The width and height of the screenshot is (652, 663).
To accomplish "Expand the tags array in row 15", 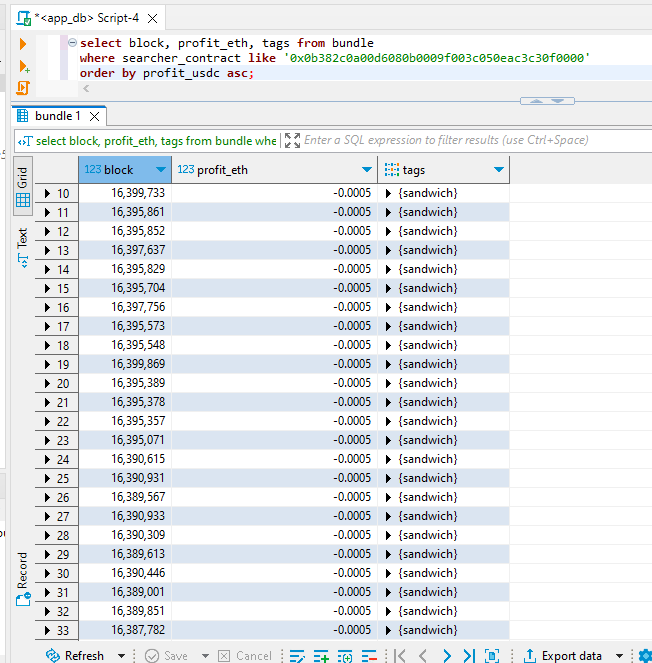I will tap(388, 288).
